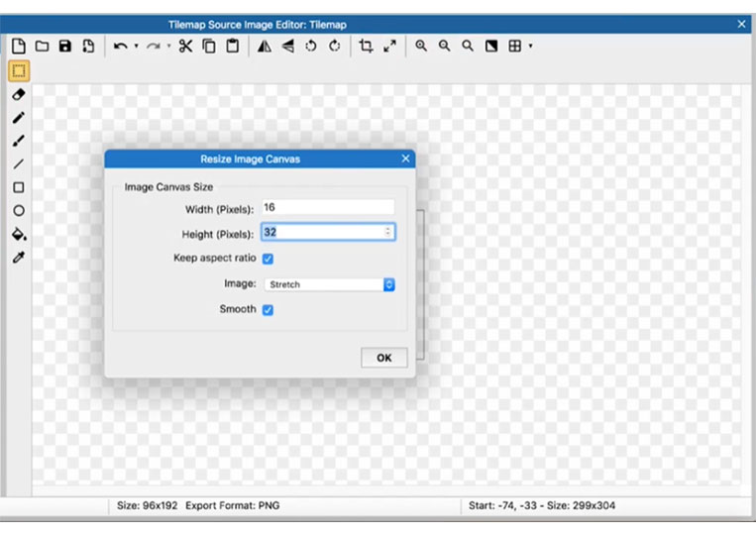Click the Width (Pixels) input field
Screen dimensions: 756x536
[x=328, y=207]
